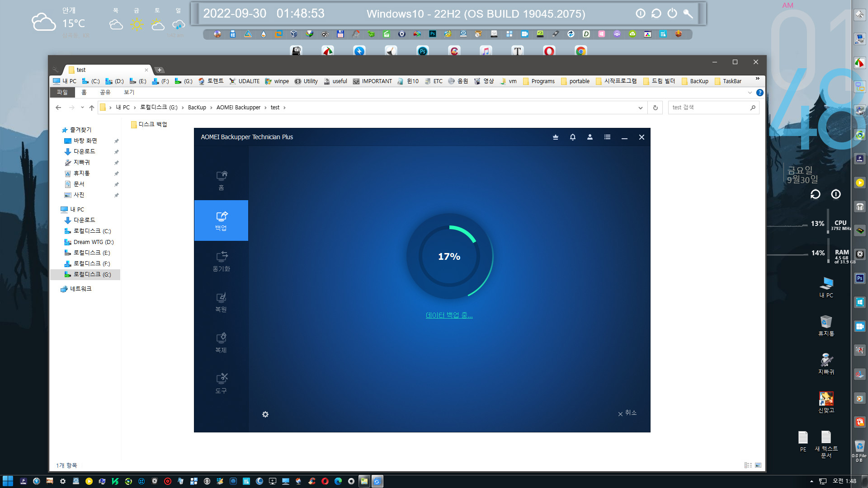Expand the Explorer ribbon chevron

tap(750, 93)
